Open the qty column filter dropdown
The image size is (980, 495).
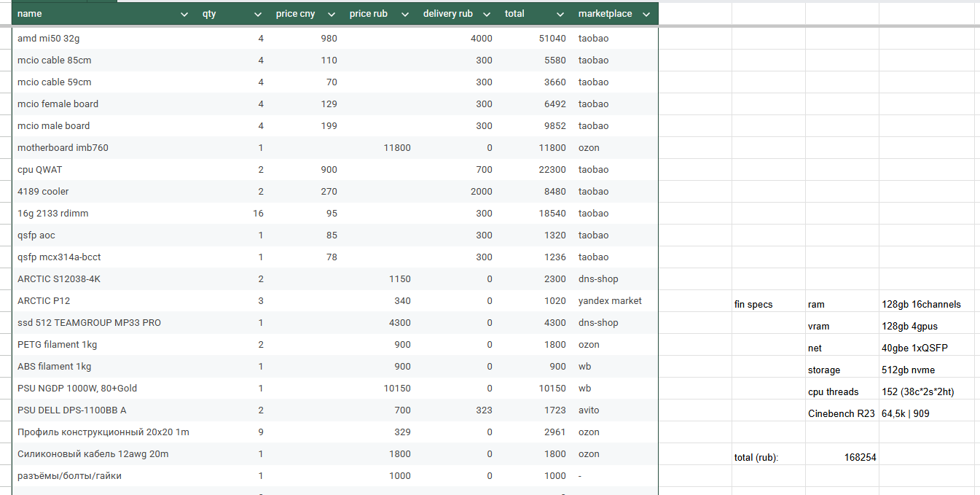click(x=258, y=15)
